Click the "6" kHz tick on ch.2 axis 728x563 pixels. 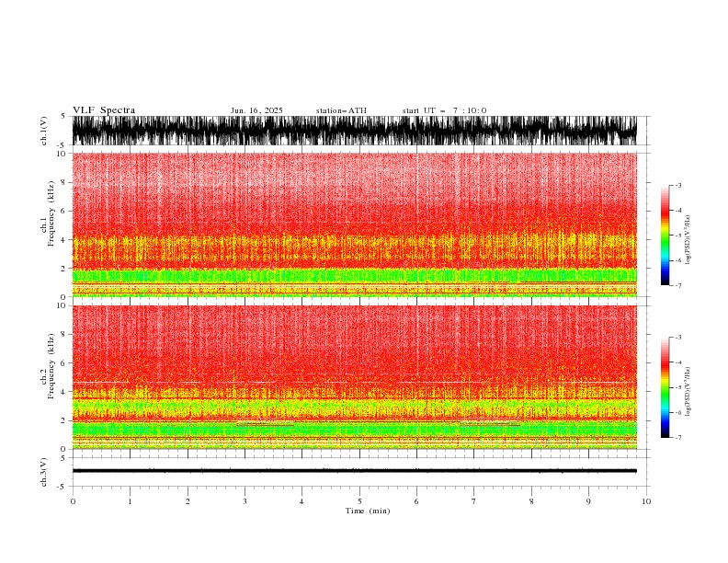tap(63, 362)
